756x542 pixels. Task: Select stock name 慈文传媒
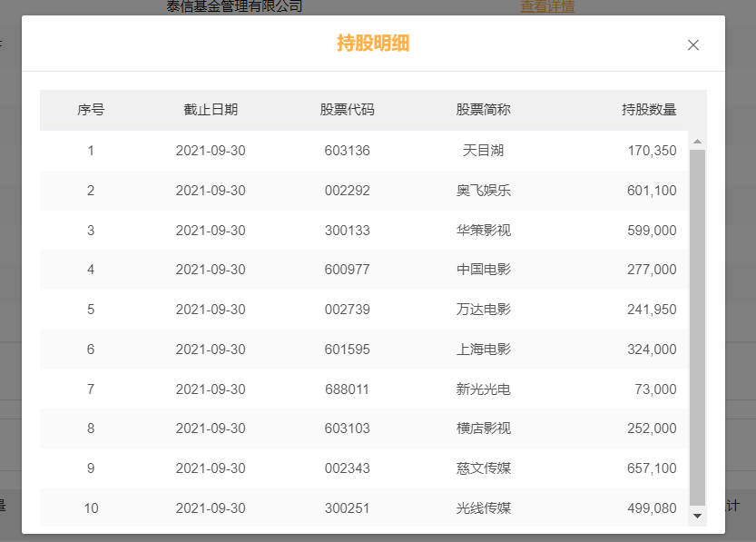pos(484,468)
